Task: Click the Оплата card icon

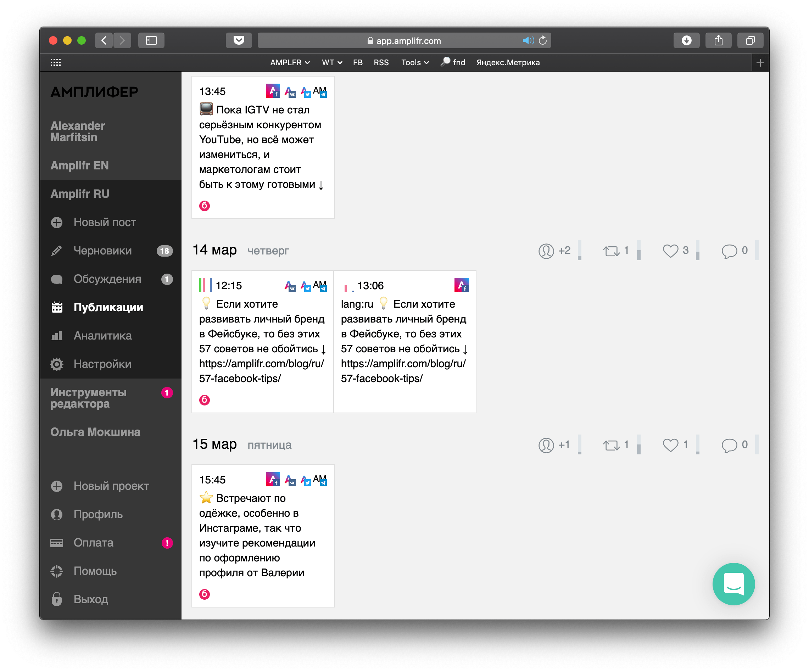Action: tap(57, 543)
